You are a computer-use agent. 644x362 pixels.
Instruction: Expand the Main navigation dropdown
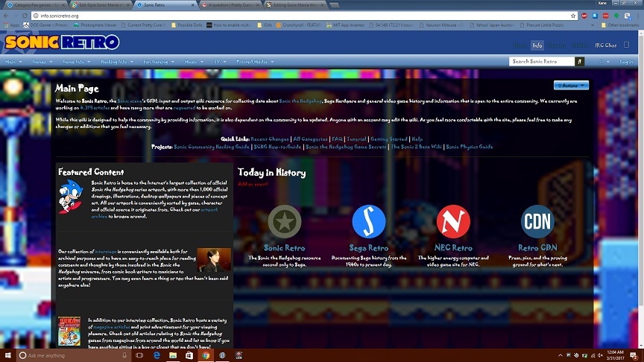[13, 62]
